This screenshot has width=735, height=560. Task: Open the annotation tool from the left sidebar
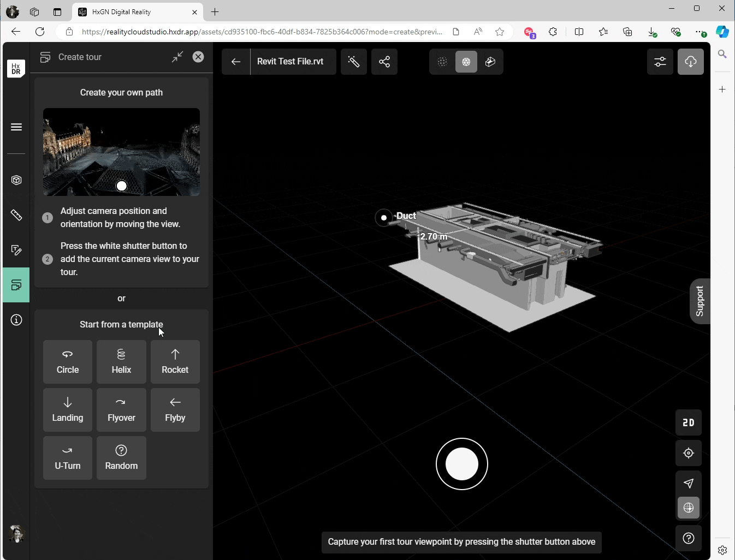[x=16, y=250]
